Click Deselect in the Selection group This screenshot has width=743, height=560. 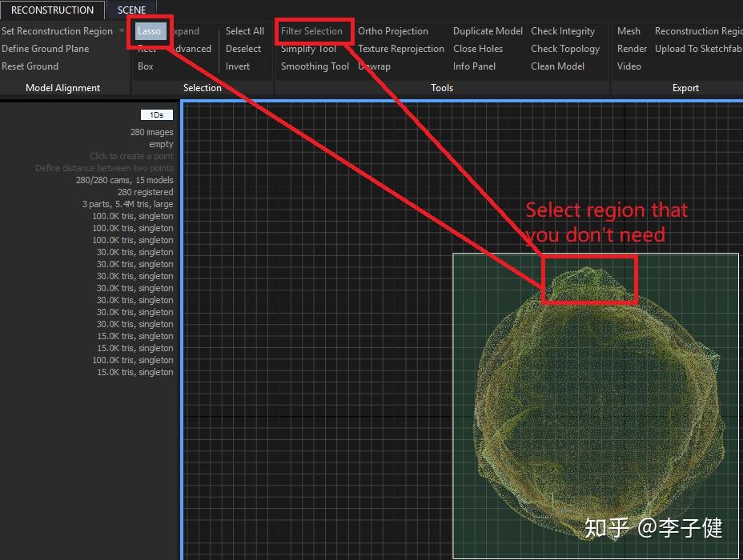(x=243, y=49)
